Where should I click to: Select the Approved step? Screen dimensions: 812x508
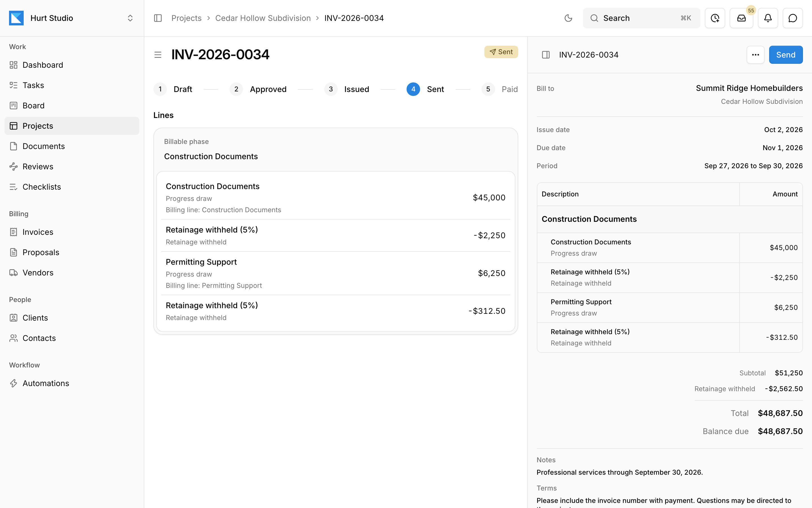[258, 89]
